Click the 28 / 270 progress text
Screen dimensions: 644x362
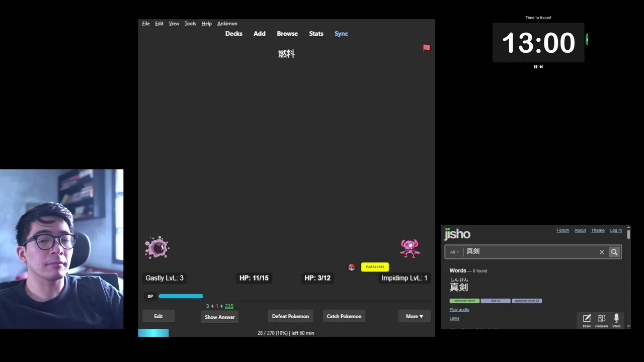pyautogui.click(x=286, y=333)
